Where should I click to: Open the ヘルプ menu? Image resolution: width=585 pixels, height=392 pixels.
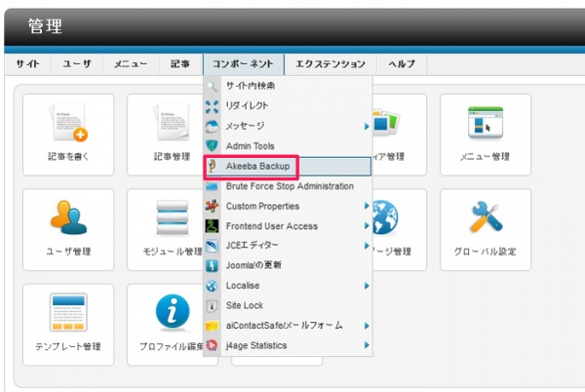tap(402, 64)
